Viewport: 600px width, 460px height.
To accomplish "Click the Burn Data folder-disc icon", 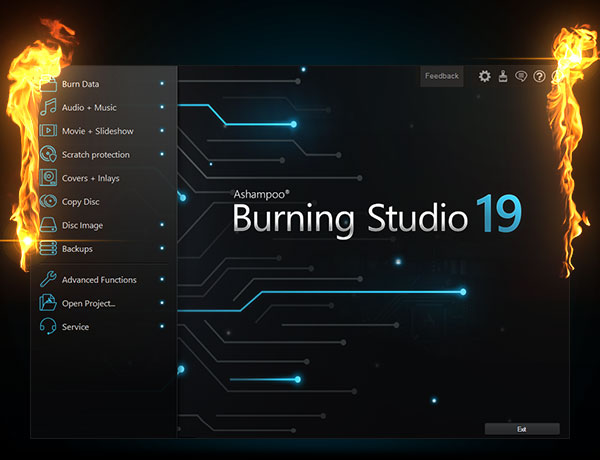I will tap(48, 83).
